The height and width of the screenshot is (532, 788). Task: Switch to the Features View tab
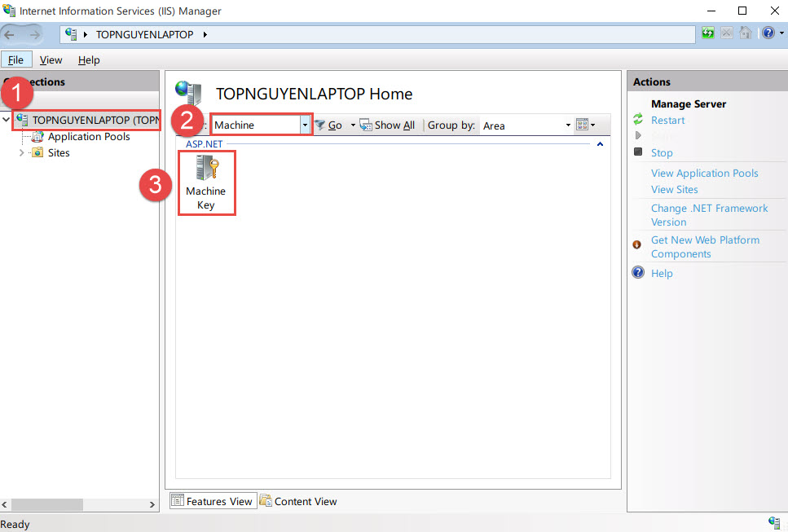coord(212,501)
